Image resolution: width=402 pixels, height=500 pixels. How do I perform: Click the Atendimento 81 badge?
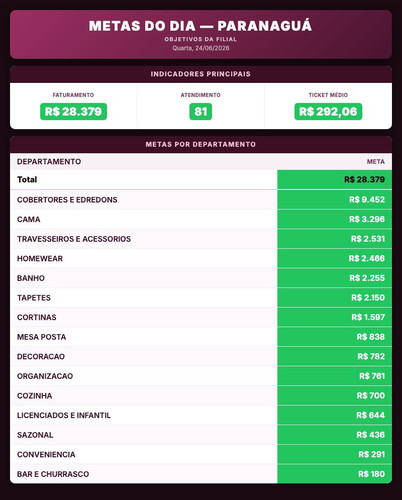pos(201,111)
